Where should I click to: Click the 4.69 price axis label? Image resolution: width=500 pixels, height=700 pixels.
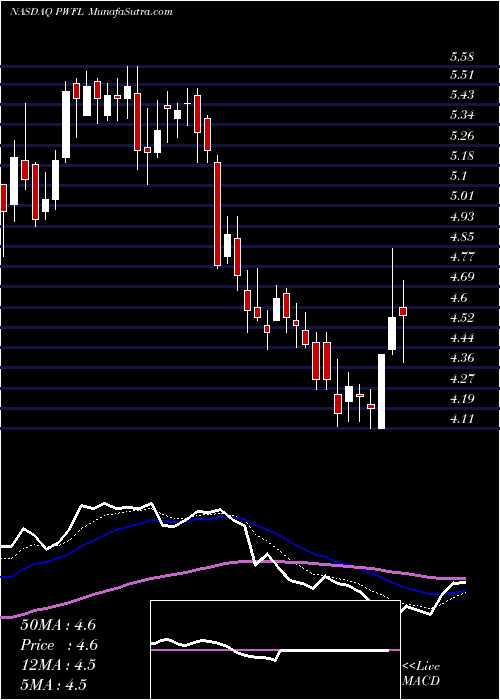[x=462, y=276]
